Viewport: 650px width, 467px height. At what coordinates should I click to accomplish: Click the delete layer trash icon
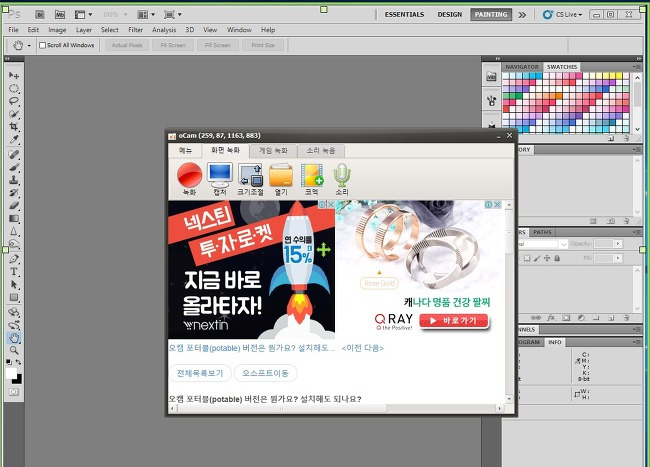[626, 318]
